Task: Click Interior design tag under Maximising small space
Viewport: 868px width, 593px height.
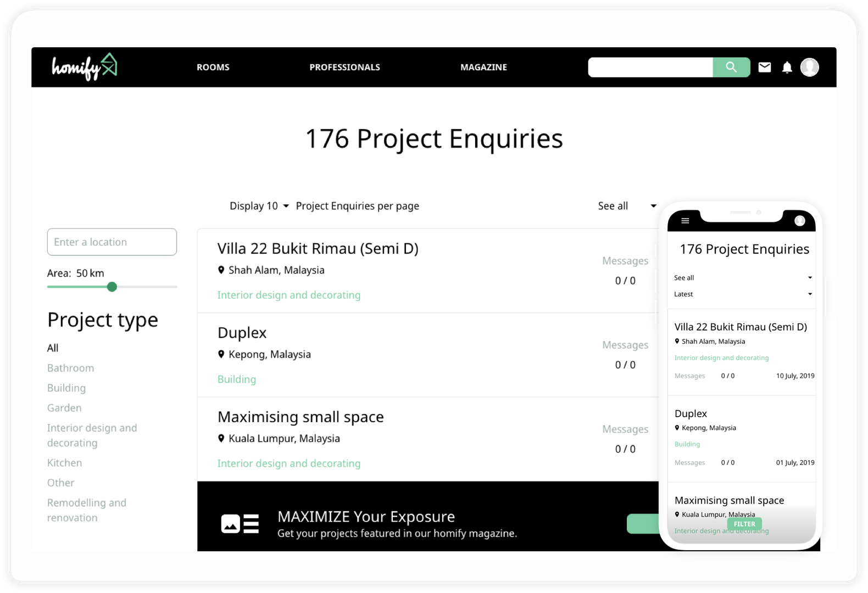Action: tap(289, 463)
